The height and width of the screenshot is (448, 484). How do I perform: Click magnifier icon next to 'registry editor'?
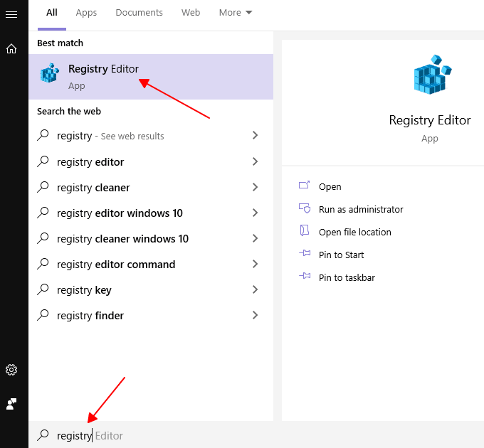click(x=43, y=161)
